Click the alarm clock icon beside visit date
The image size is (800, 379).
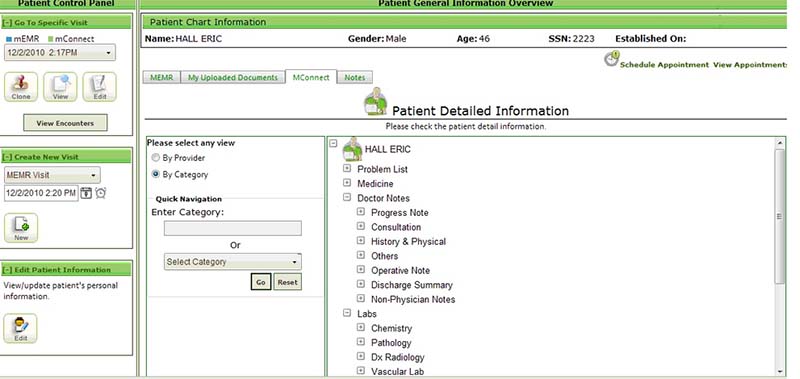pyautogui.click(x=101, y=193)
